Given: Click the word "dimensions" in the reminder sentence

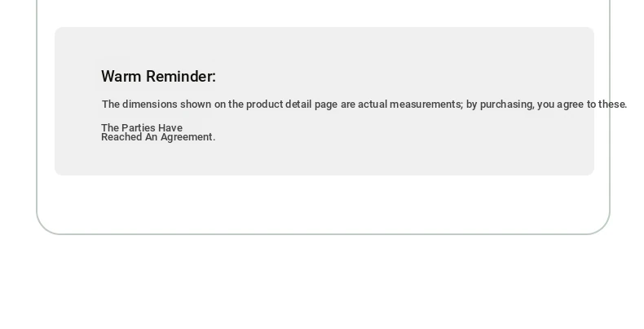Looking at the screenshot, I should coord(149,104).
